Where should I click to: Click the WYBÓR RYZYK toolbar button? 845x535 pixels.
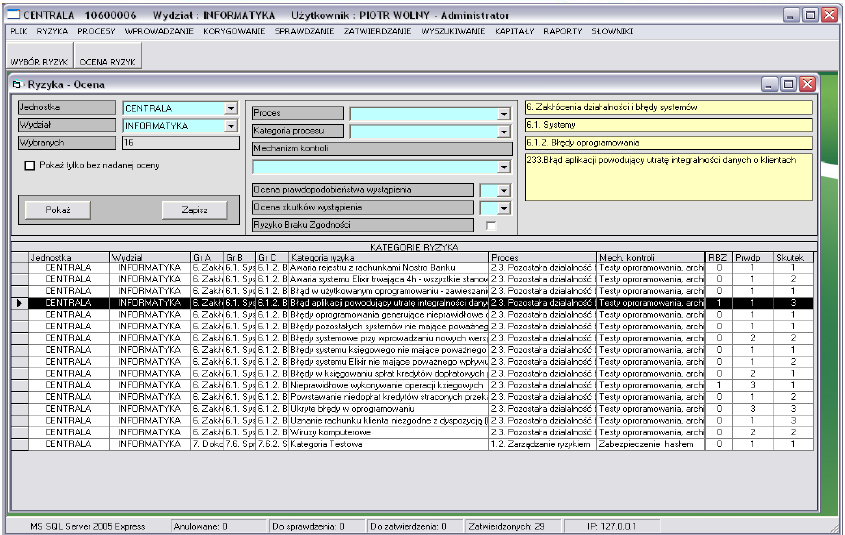coord(39,56)
